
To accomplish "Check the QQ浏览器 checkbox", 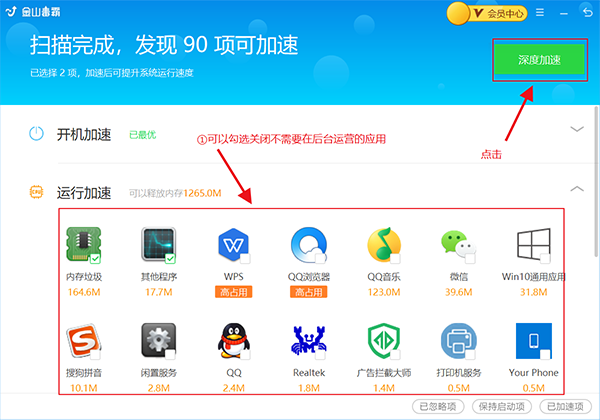I will [320, 259].
